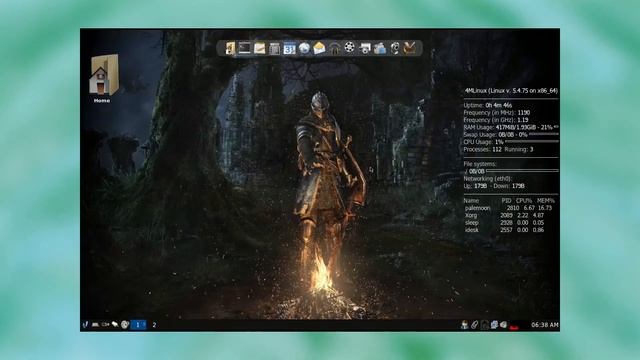The width and height of the screenshot is (640, 360).
Task: Switch to workspace 2 in the pager
Action: (154, 325)
